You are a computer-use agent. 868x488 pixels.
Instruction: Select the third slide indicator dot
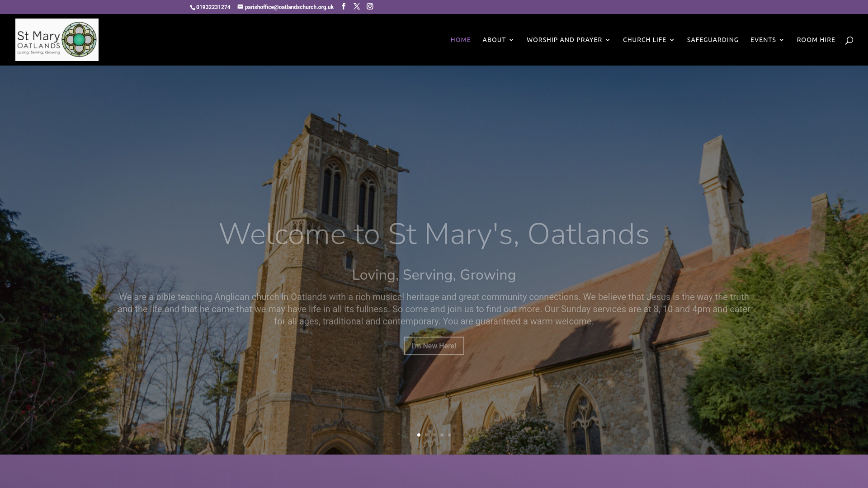click(434, 435)
